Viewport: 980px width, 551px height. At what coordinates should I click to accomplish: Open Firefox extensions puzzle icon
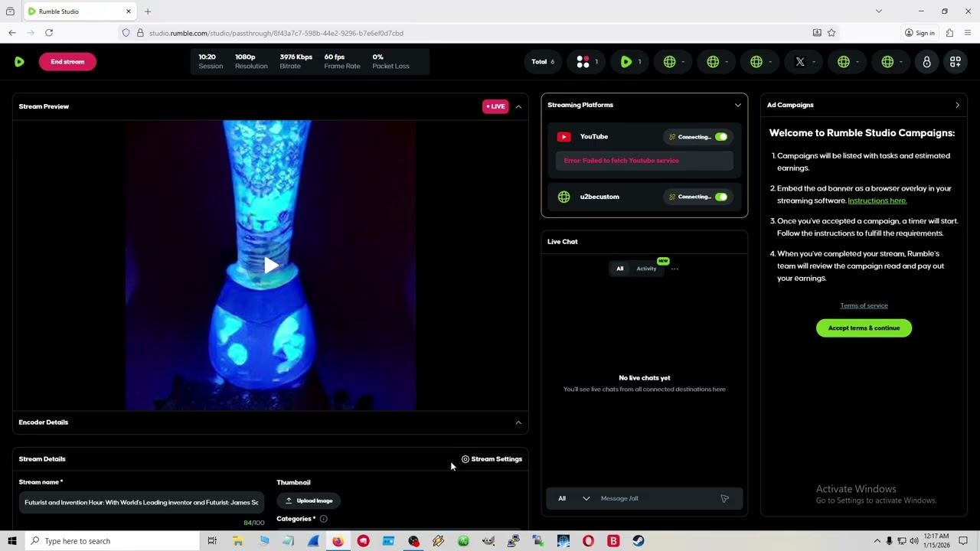[949, 33]
